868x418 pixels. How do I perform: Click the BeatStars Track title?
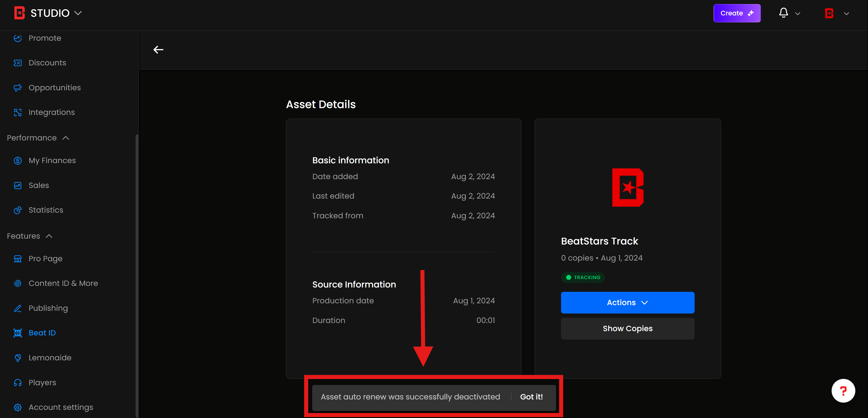coord(599,241)
